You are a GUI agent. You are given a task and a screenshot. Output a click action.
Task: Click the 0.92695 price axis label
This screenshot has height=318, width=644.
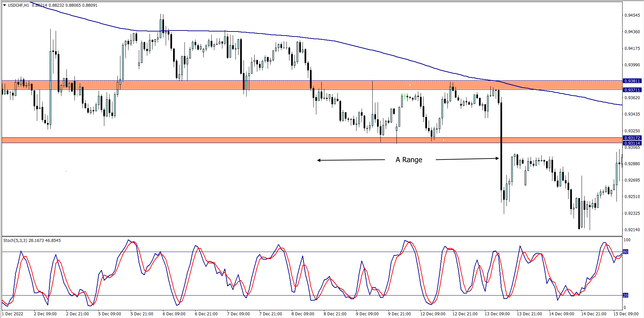632,180
